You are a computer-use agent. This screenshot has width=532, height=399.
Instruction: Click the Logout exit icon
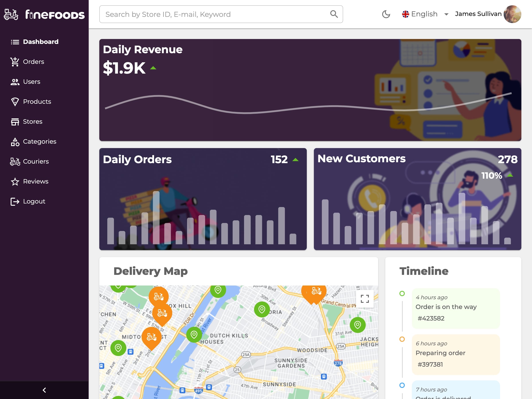[x=15, y=201]
